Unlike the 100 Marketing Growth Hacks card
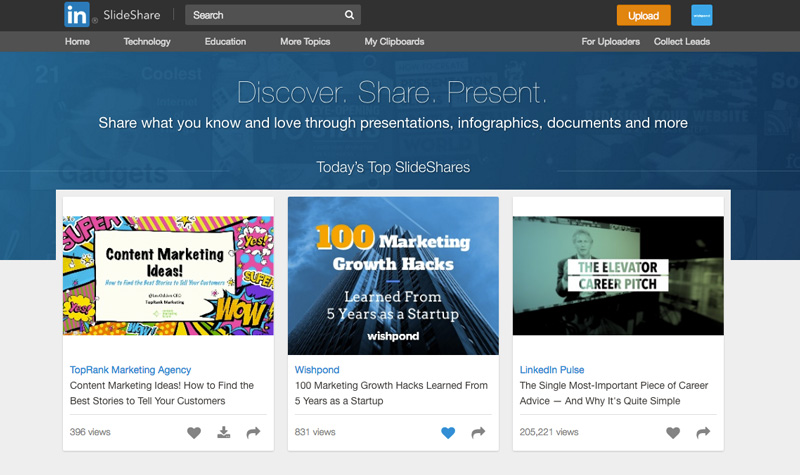Screen dimensions: 800x475 coord(448,433)
